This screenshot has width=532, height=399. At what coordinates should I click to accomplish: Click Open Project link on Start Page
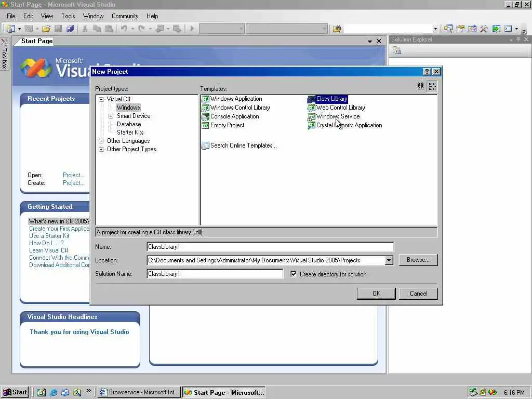(x=73, y=175)
